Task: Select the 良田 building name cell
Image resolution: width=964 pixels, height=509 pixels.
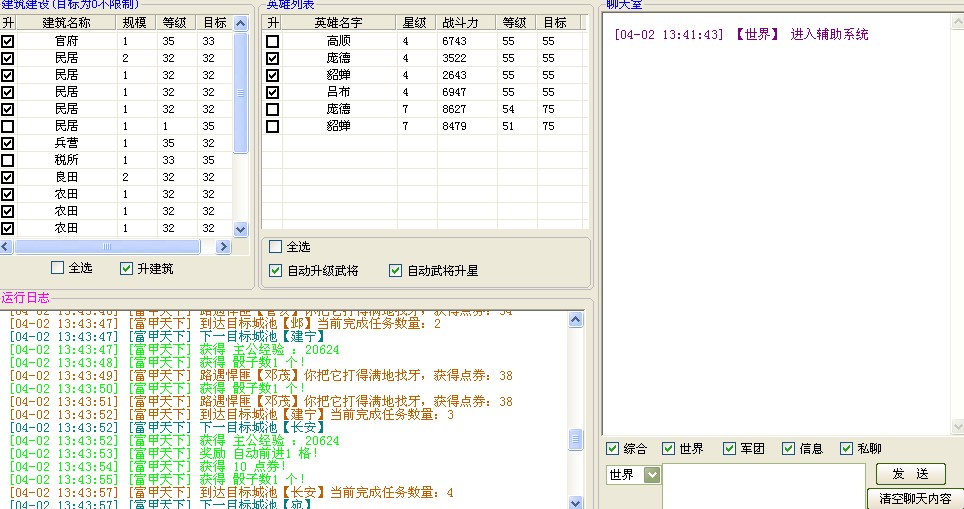Action: 66,177
